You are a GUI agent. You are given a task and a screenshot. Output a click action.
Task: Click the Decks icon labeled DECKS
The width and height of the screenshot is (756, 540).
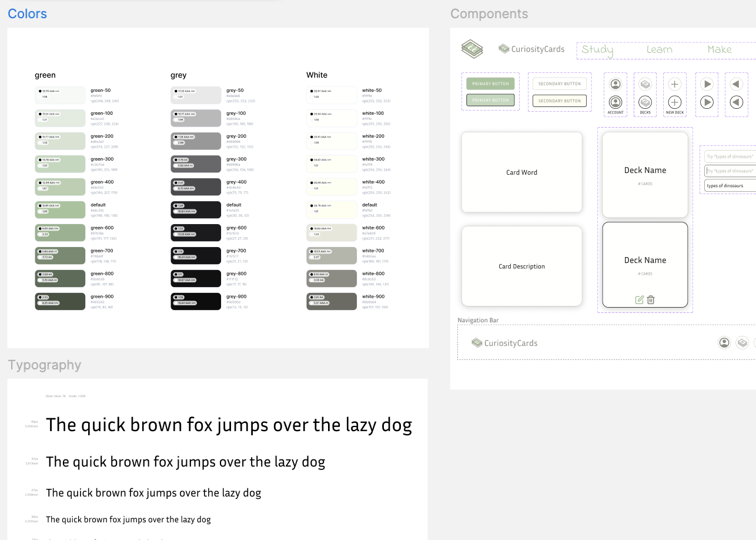pyautogui.click(x=645, y=102)
